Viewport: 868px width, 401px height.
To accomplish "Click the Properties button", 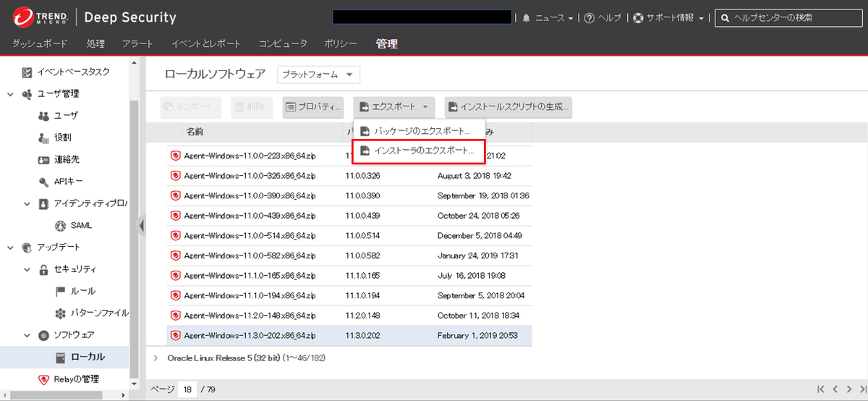I will pos(312,107).
